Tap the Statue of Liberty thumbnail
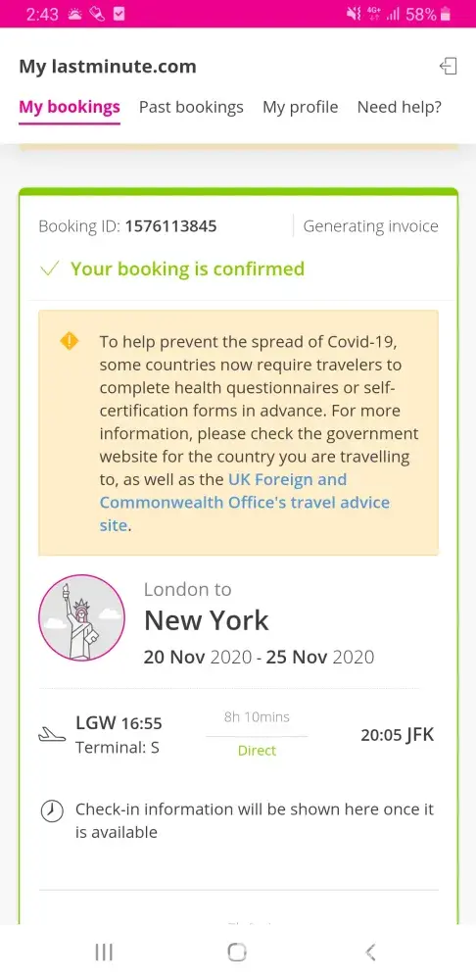This screenshot has width=476, height=980. 82,618
